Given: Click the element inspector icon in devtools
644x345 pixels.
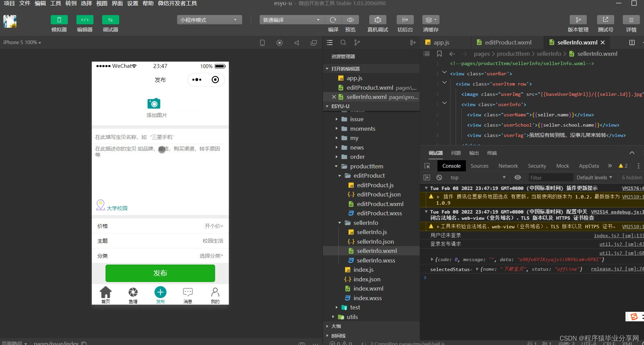Looking at the screenshot, I should coord(427,166).
